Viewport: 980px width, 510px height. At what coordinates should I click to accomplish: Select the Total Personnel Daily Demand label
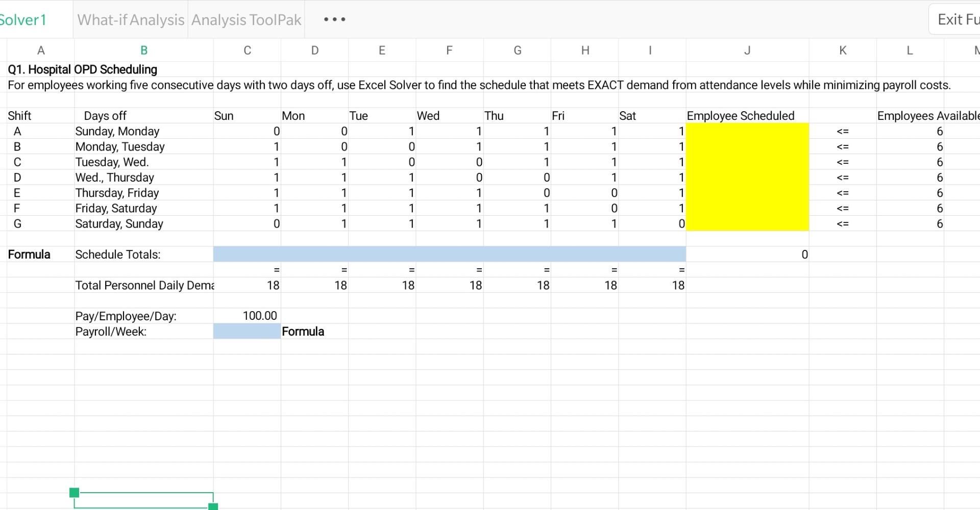click(144, 285)
